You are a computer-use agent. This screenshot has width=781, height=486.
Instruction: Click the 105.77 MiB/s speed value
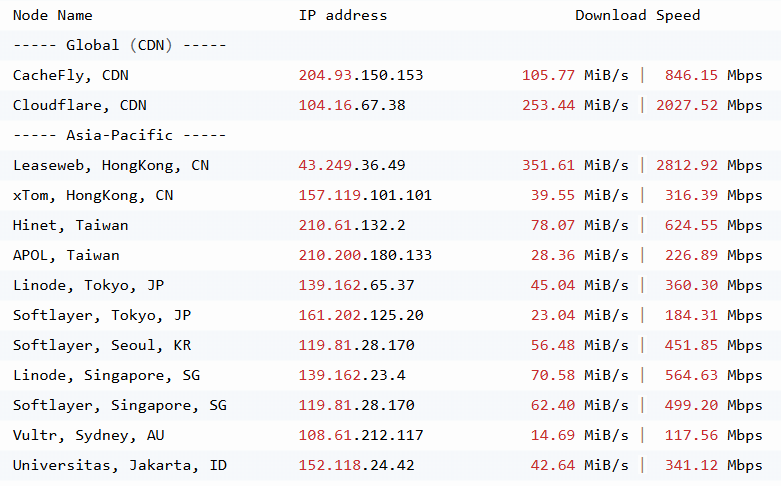575,76
